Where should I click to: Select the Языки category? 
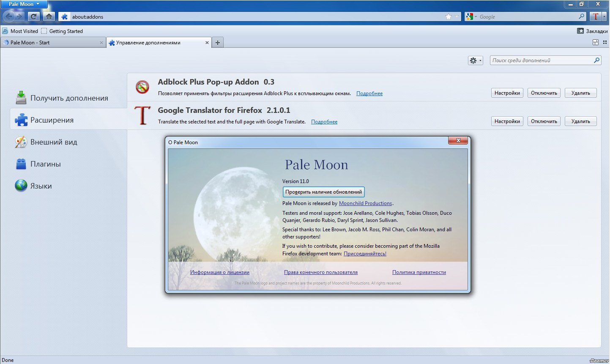[68, 186]
